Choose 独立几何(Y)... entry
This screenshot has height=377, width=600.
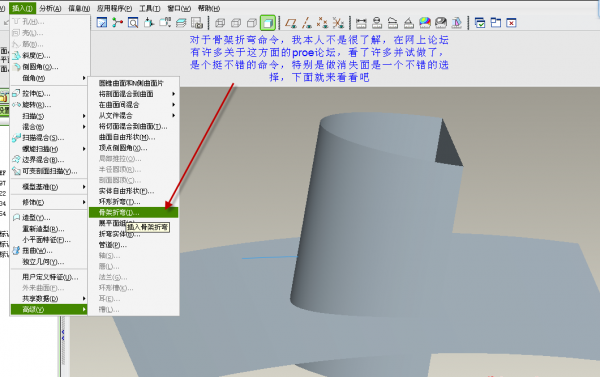coord(50,262)
